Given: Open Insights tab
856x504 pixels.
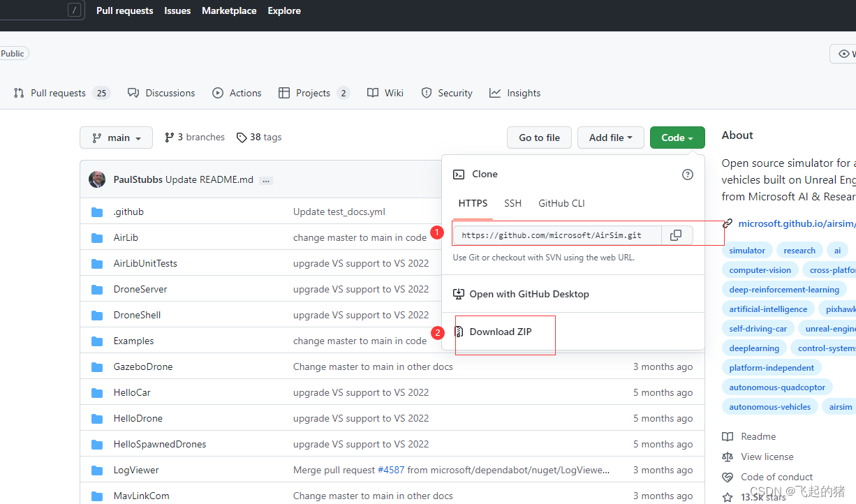Looking at the screenshot, I should tap(515, 93).
